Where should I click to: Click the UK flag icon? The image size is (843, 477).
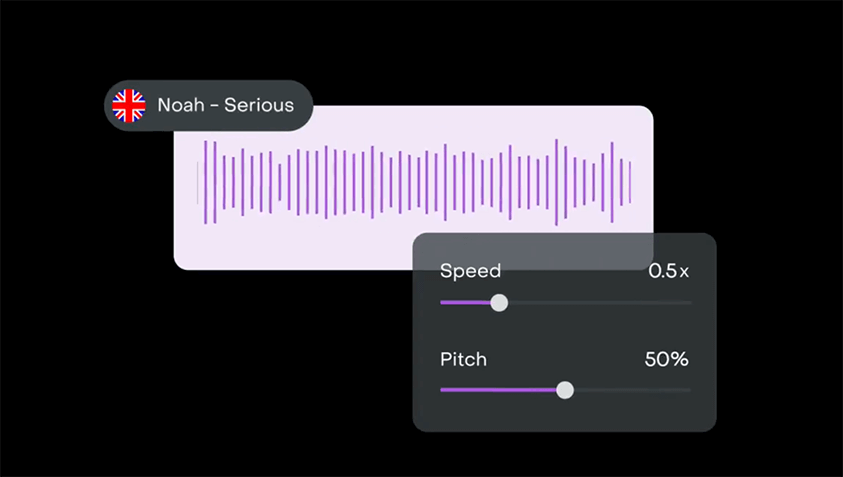coord(128,105)
